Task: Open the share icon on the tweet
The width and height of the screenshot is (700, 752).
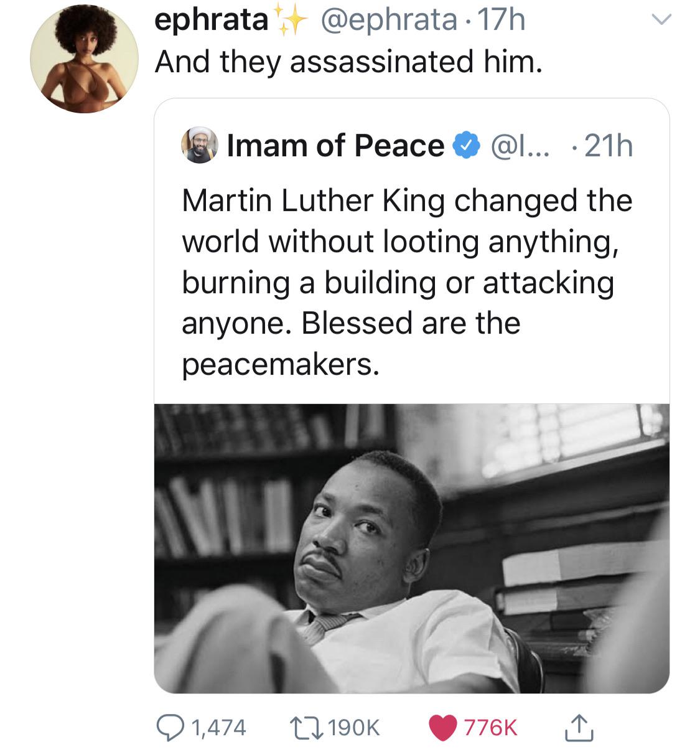Action: tap(579, 726)
